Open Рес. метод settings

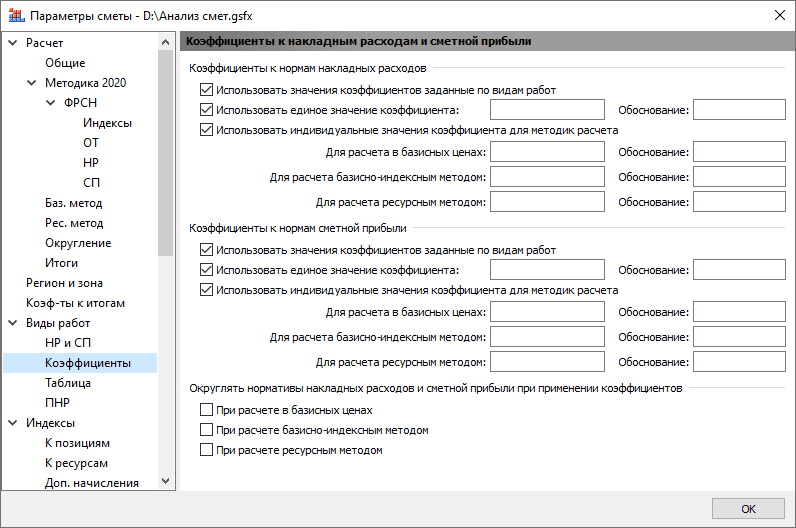pos(74,223)
